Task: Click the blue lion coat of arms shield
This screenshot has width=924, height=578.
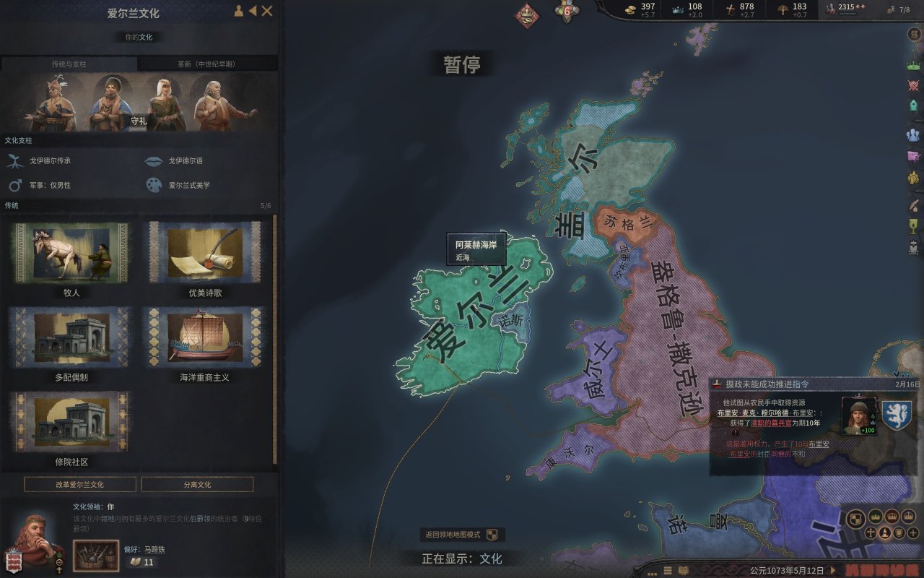Action: (896, 415)
